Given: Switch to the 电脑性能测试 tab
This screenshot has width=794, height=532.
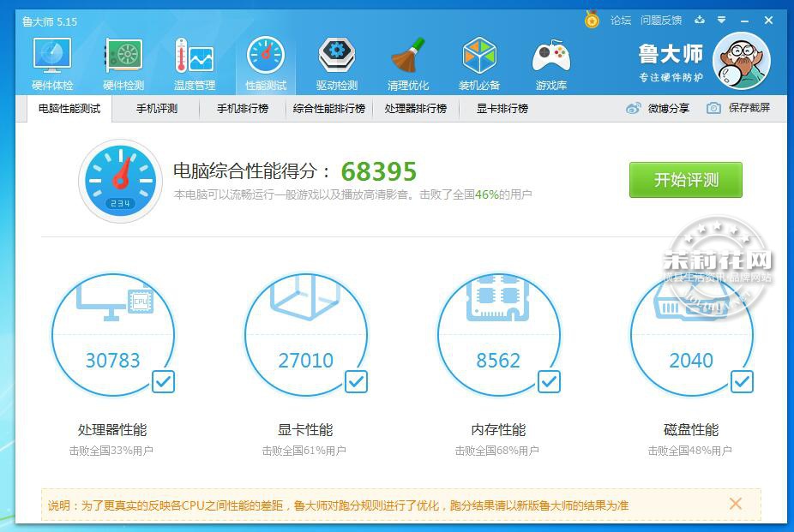Looking at the screenshot, I should pyautogui.click(x=69, y=108).
